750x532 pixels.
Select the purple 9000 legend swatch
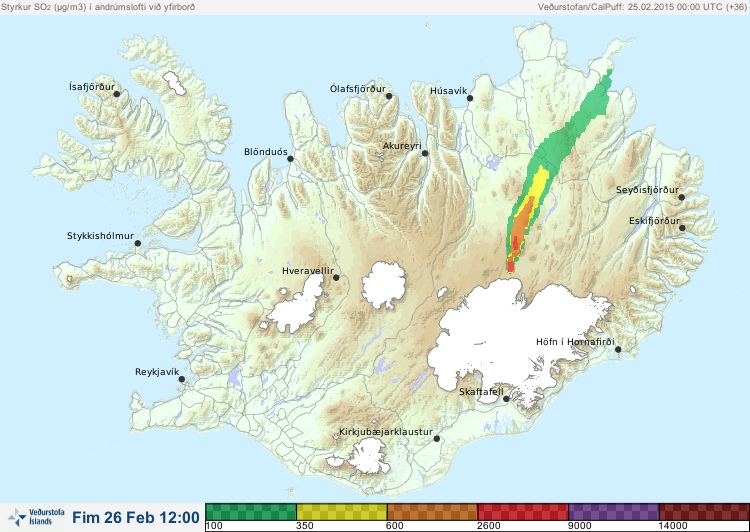614,512
